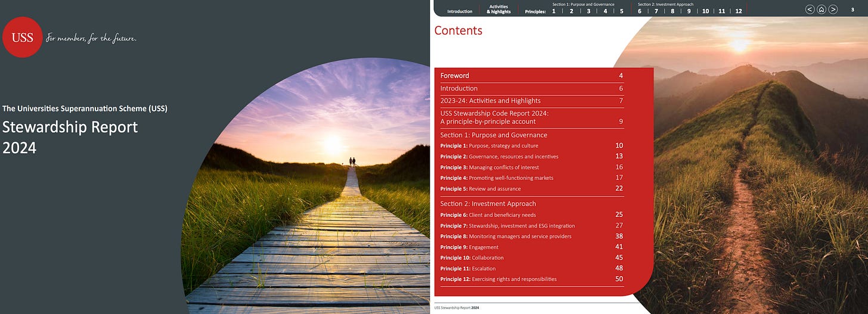Viewport: 868px width, 314px height.
Task: Click 'Section 2: Investment Approach' navigation label
Action: tap(665, 4)
